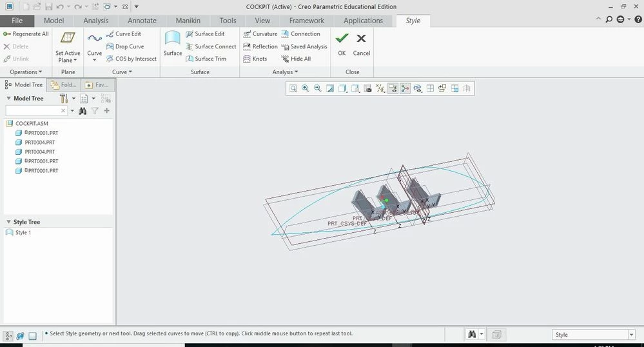This screenshot has height=347, width=644.
Task: Collapse the Style Tree section
Action: point(8,222)
